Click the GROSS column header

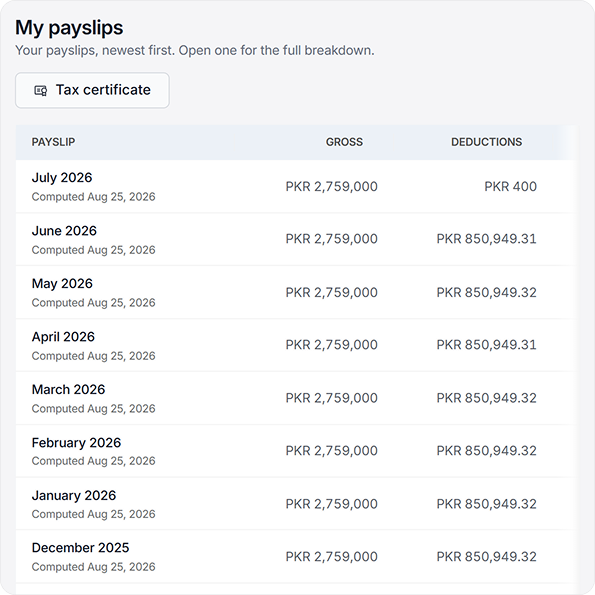click(344, 142)
